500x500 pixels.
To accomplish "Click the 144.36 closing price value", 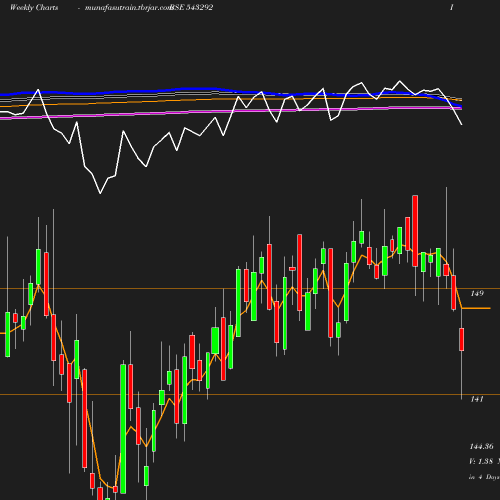I will [x=481, y=446].
